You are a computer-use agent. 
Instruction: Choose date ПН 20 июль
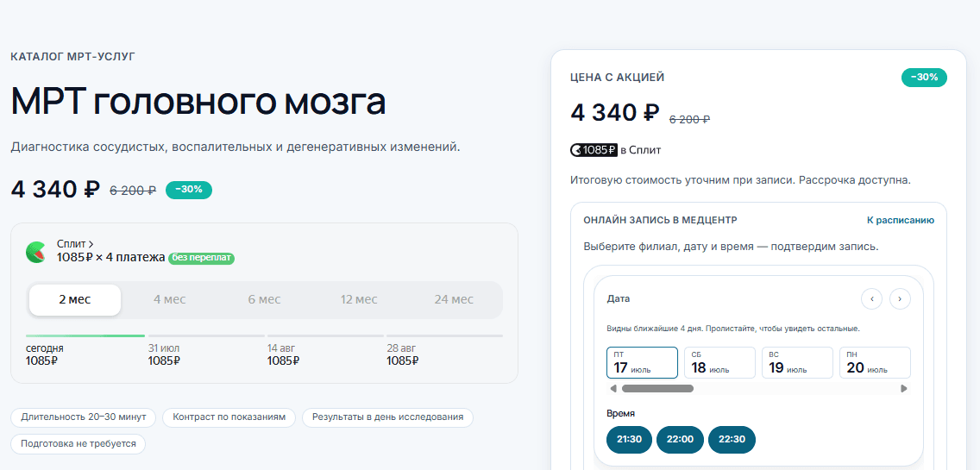(x=875, y=362)
